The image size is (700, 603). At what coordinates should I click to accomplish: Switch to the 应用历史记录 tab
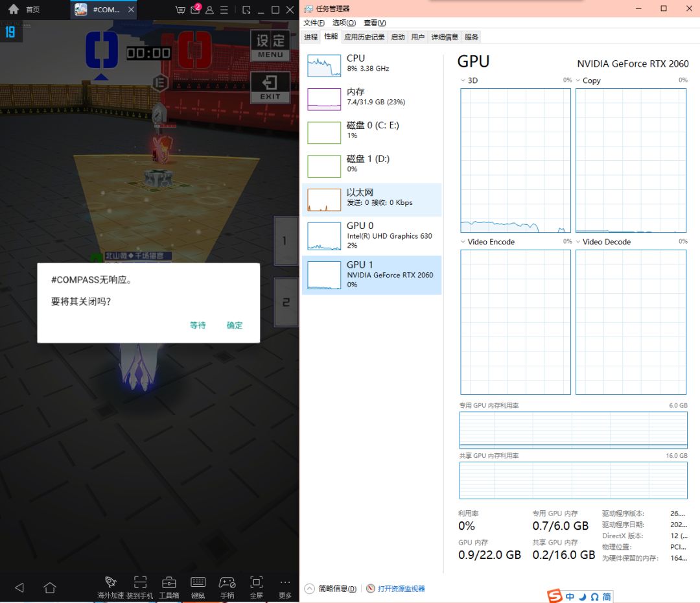click(x=364, y=37)
